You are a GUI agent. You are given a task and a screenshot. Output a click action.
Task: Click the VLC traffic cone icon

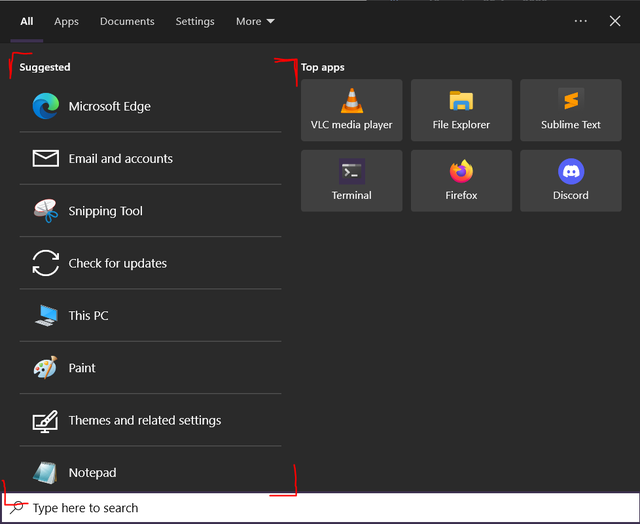pos(351,100)
